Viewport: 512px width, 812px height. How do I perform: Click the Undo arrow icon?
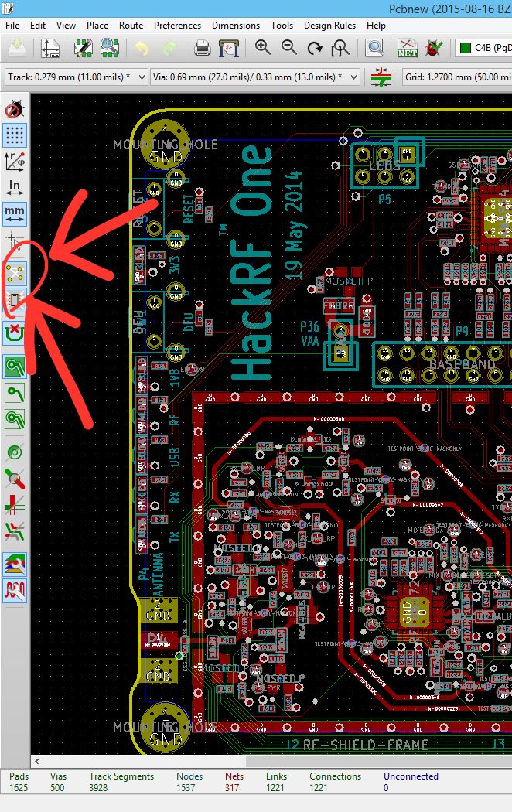(x=142, y=48)
